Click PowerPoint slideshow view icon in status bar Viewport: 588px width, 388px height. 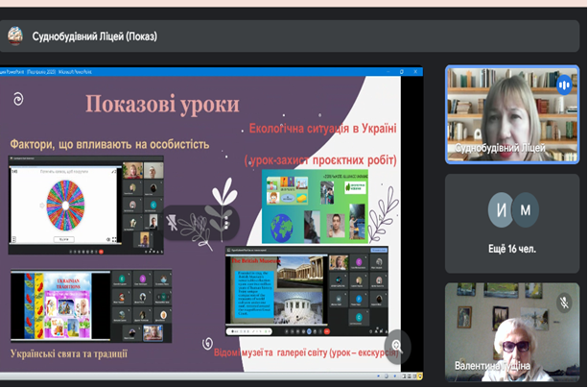419,376
